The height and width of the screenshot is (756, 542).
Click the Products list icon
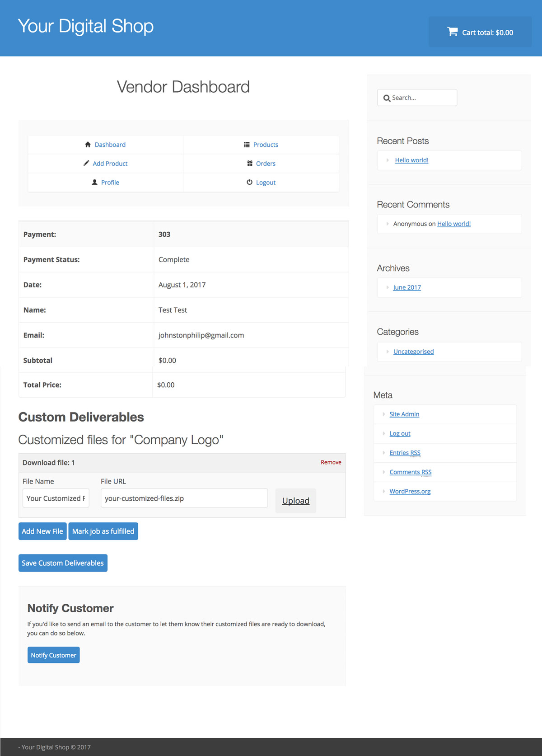(247, 145)
